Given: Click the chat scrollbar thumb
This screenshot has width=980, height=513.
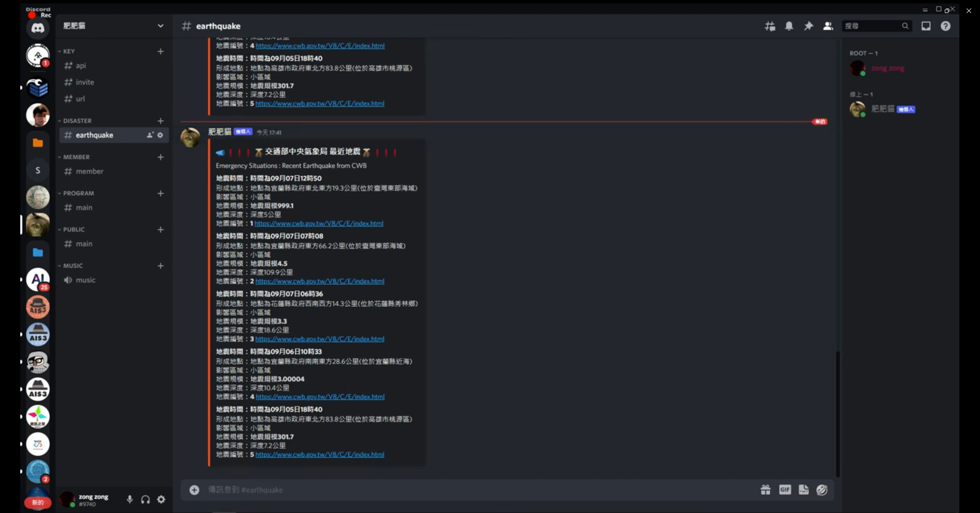Looking at the screenshot, I should pos(838,414).
